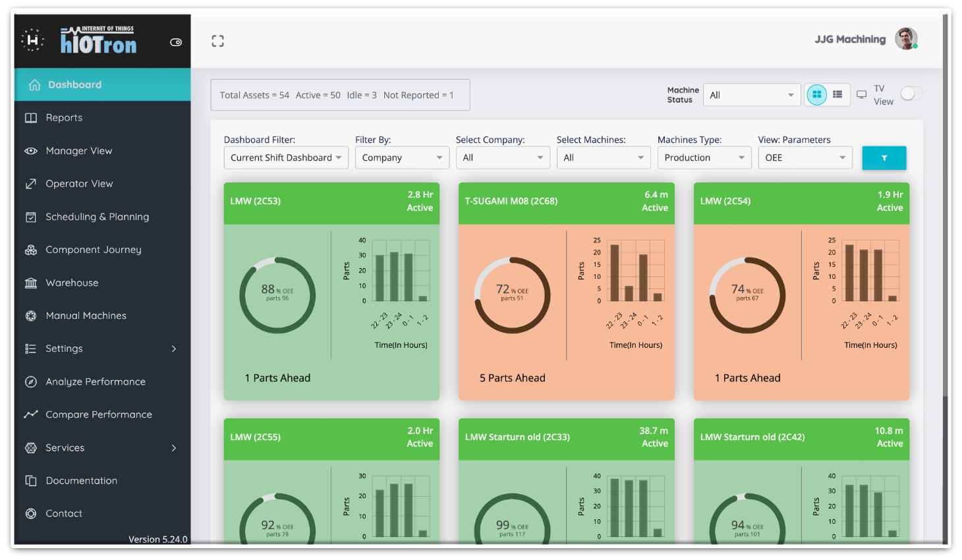Open Component Journey page

tap(102, 250)
